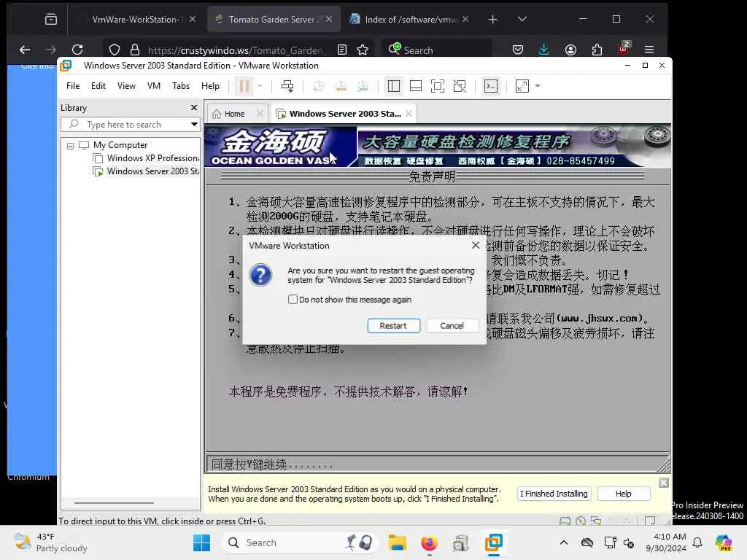Open Firefox downloads panel icon
This screenshot has width=747, height=560.
tap(543, 50)
